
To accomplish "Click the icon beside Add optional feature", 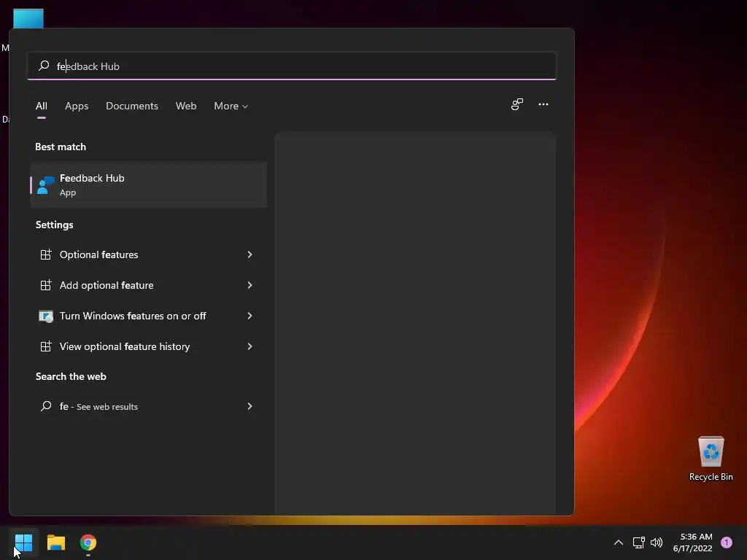I will tap(46, 285).
